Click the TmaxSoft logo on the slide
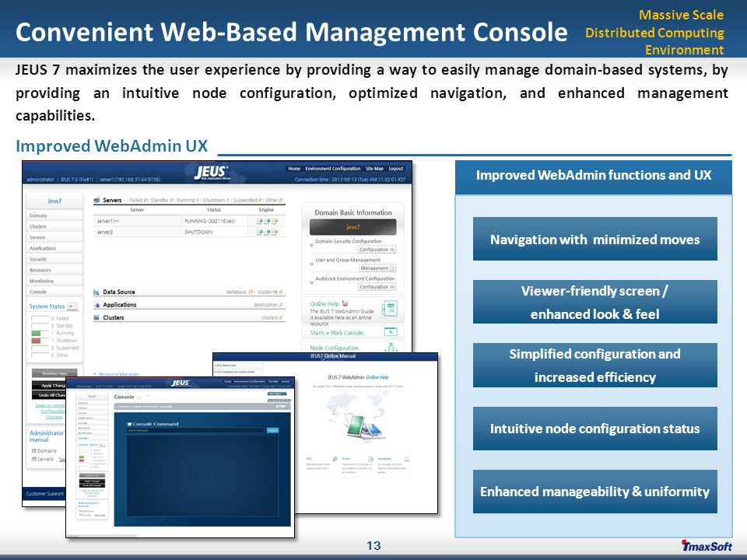Viewport: 747px width, 560px height. coord(706,546)
